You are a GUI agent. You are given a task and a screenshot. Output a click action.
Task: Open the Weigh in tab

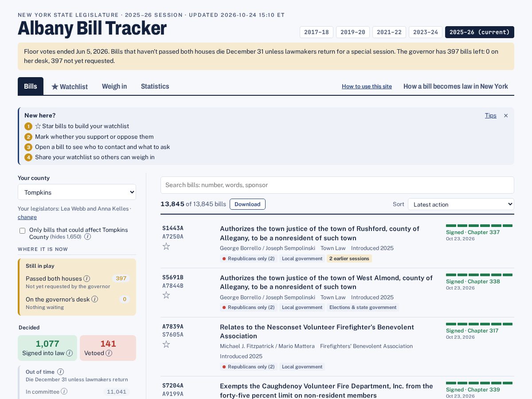(114, 86)
